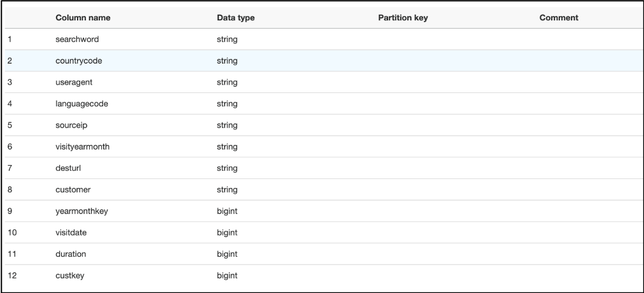
Task: Click the useragent column name
Action: 74,83
